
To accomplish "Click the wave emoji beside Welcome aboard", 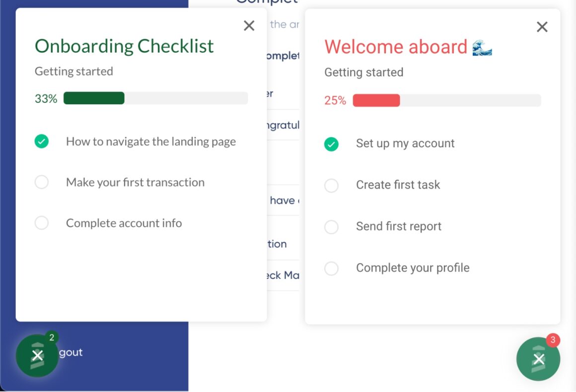I will [x=482, y=48].
